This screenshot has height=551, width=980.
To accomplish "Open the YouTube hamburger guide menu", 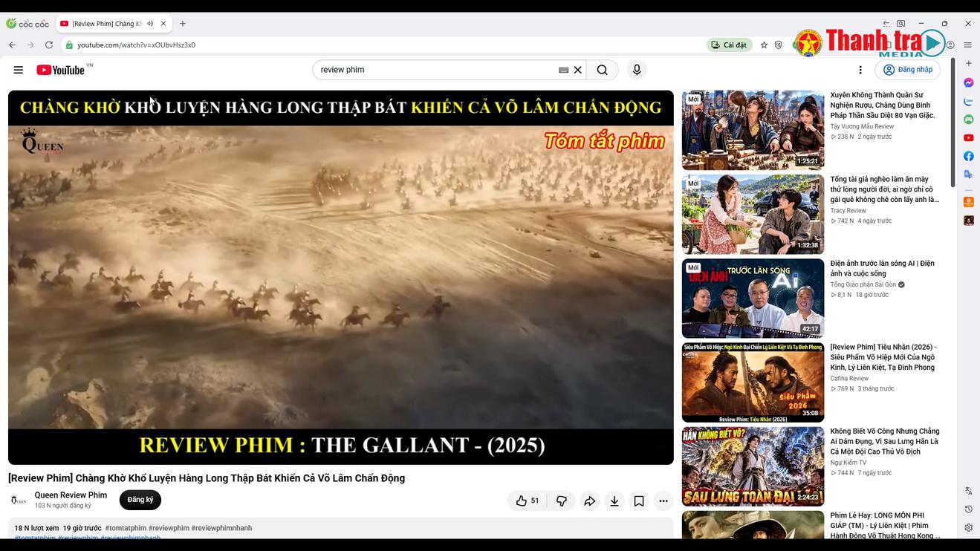I will click(x=18, y=70).
